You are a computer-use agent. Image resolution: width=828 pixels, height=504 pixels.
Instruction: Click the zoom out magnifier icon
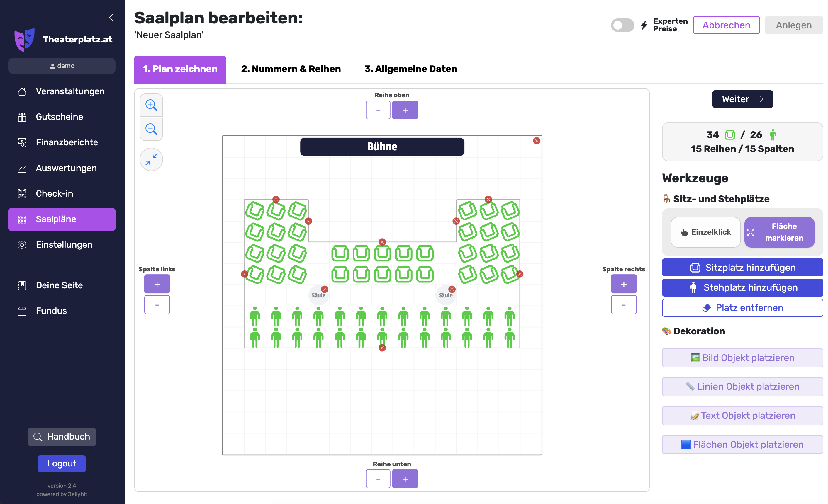(151, 129)
